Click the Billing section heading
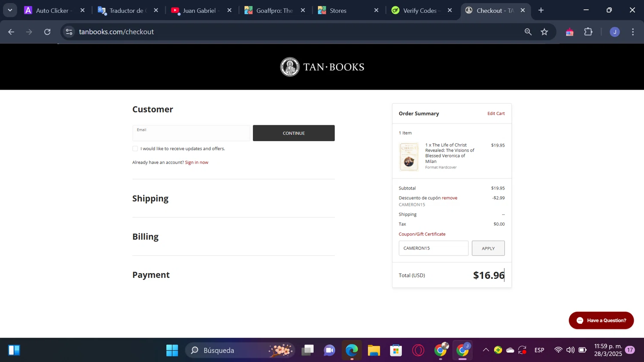Image resolution: width=644 pixels, height=362 pixels. [x=146, y=236]
